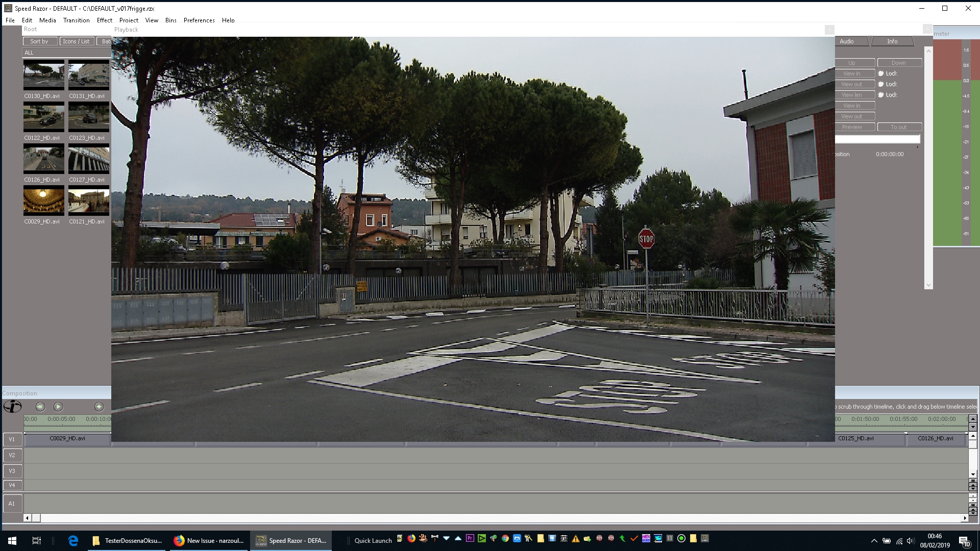Click the green plus button in Composition
Screen dimensions: 980x551
[x=99, y=407]
